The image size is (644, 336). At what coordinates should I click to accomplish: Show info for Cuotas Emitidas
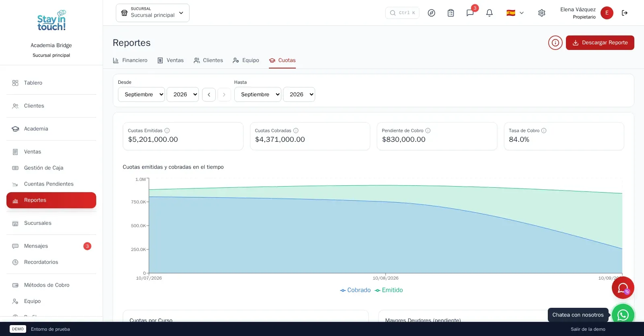click(167, 131)
